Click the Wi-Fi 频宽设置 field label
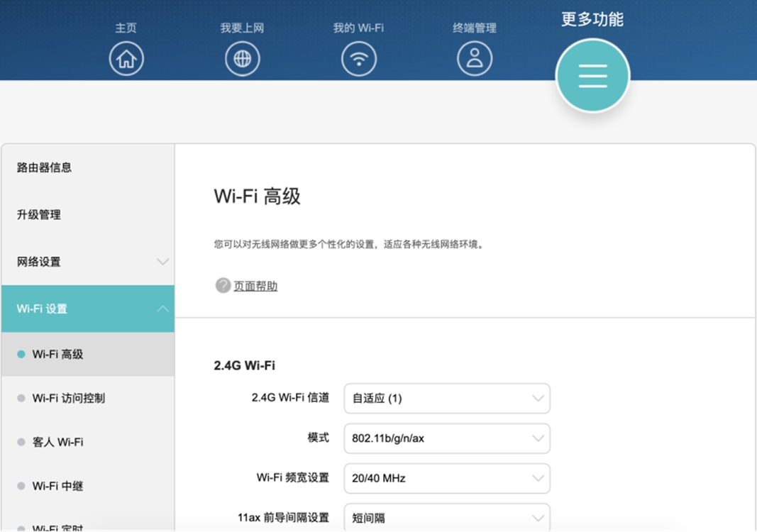Viewport: 757px width, 532px height. (292, 478)
